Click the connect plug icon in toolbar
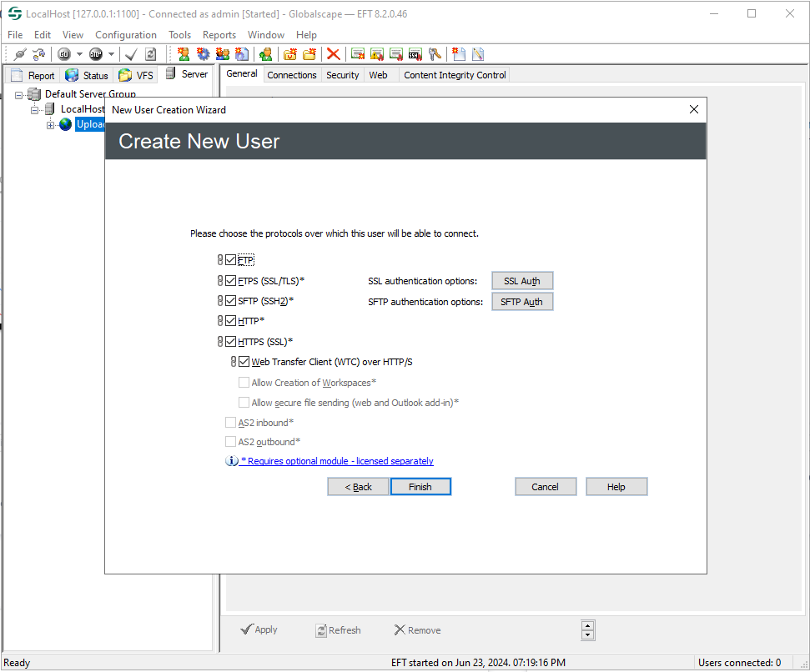This screenshot has height=672, width=810. (x=20, y=53)
